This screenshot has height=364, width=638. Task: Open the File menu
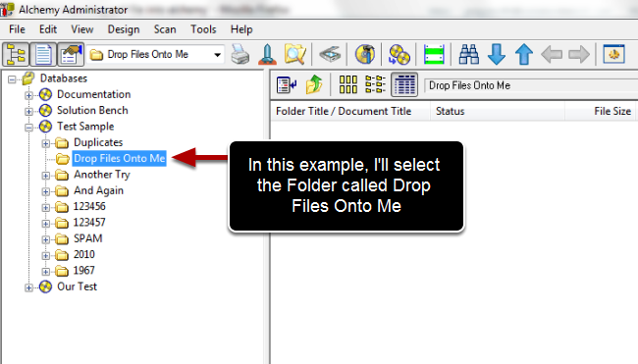click(x=17, y=29)
